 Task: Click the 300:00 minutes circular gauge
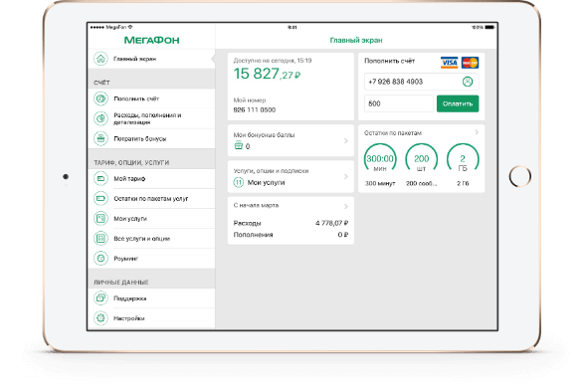[x=380, y=158]
